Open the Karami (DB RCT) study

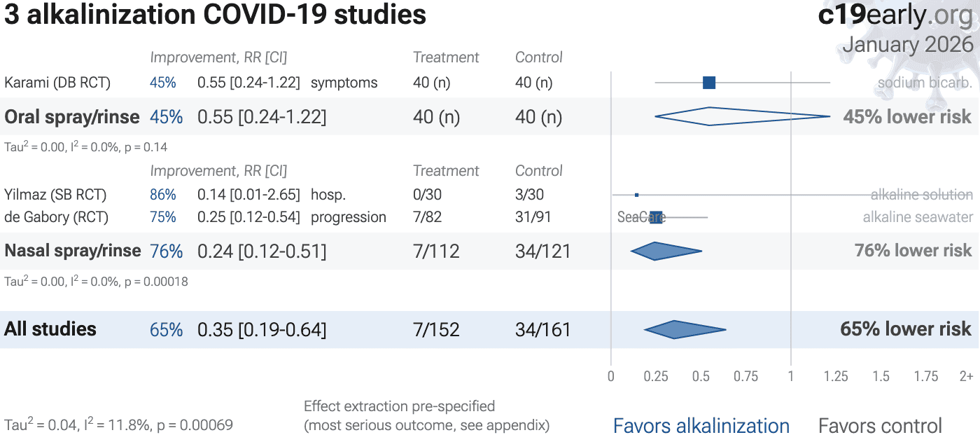(57, 83)
